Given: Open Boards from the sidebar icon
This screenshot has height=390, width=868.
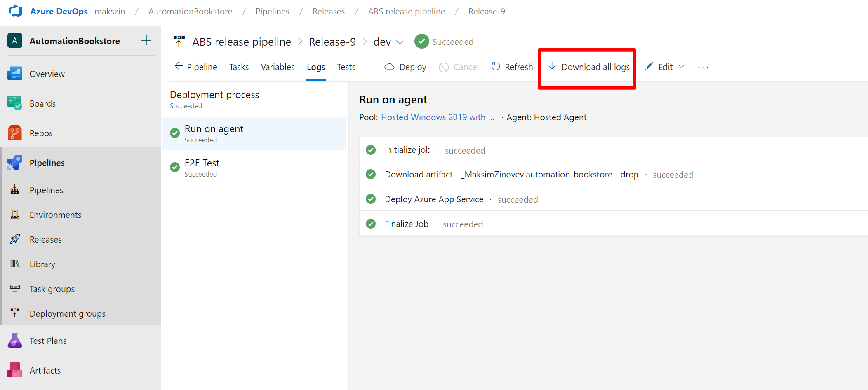Looking at the screenshot, I should click(x=15, y=103).
